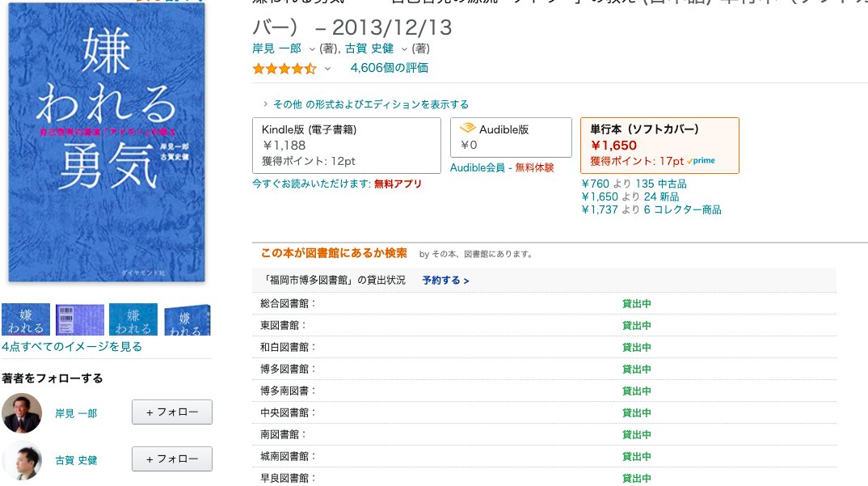This screenshot has height=486, width=868.
Task: Click 早良図書館 library row
Action: (544, 478)
